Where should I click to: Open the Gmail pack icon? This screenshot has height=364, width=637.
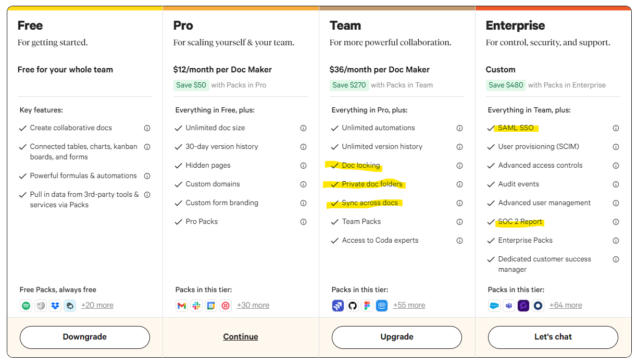182,306
